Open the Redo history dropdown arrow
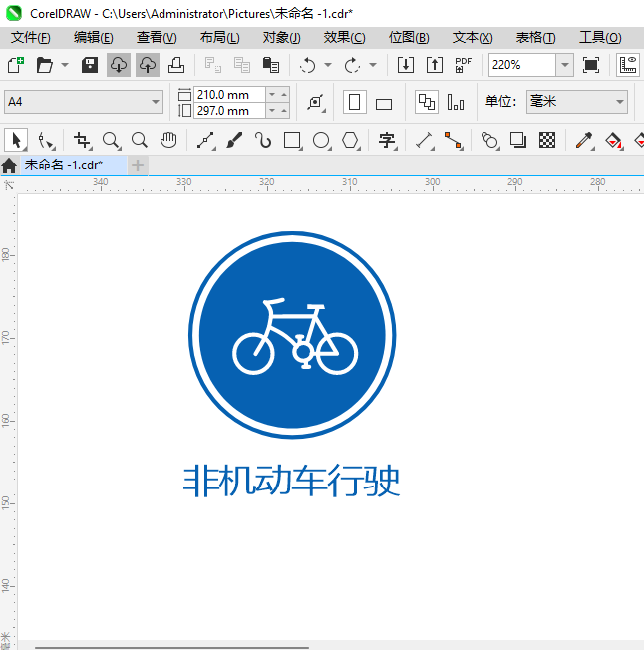 (x=373, y=65)
